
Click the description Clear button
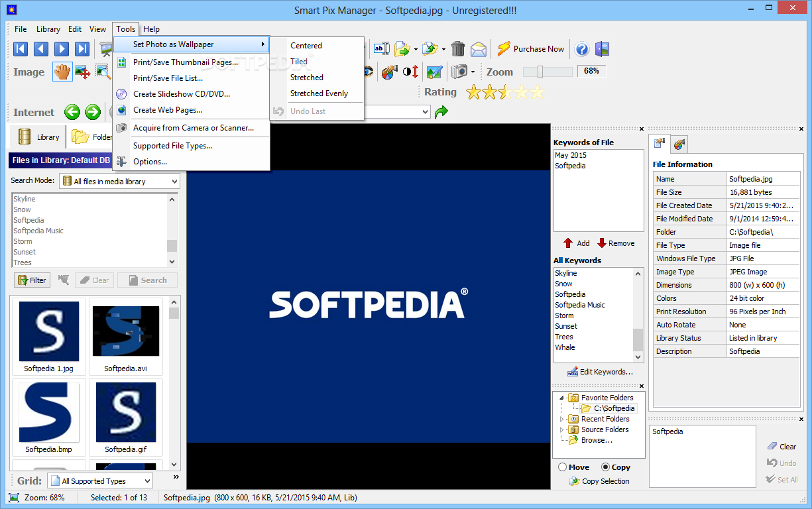click(x=782, y=446)
